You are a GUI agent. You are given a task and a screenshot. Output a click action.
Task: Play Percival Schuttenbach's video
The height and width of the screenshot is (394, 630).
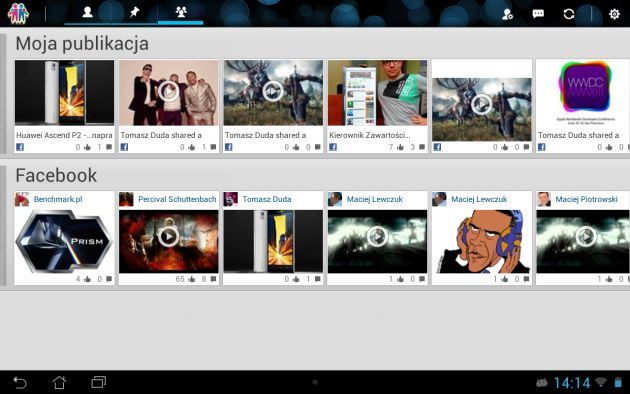click(x=169, y=237)
